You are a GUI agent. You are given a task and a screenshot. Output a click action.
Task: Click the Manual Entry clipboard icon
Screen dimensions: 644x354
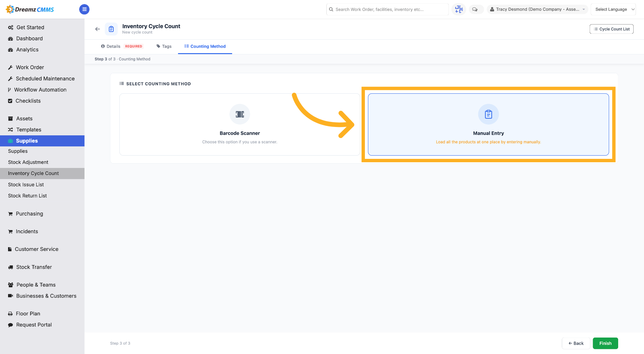click(488, 114)
